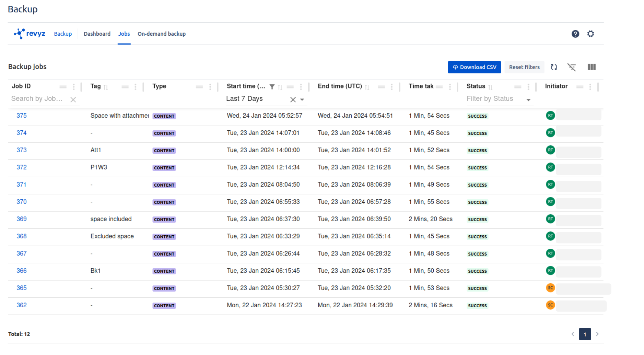Click the Download CSV button
Screen dimensions: 644x355
(474, 67)
